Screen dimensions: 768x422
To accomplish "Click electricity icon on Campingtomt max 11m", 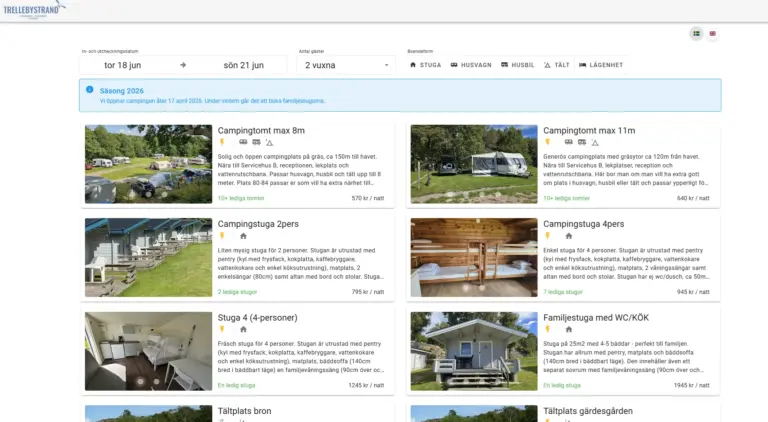I will (548, 142).
